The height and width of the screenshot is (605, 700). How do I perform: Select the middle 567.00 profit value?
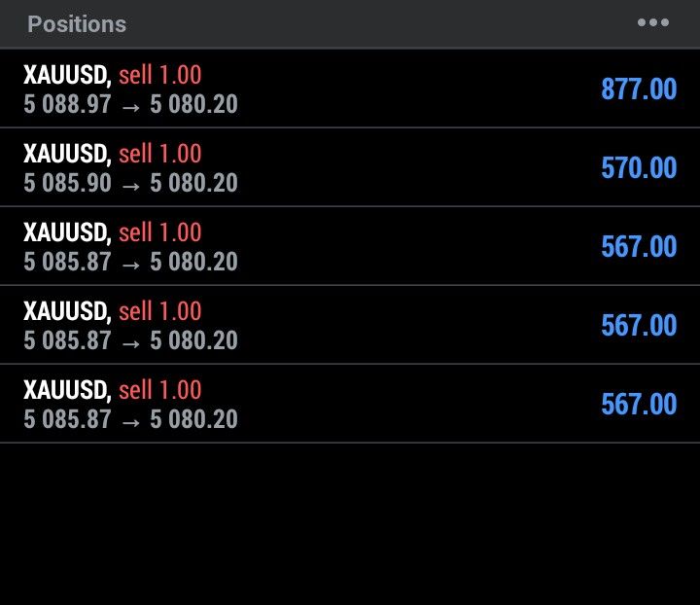(x=638, y=326)
